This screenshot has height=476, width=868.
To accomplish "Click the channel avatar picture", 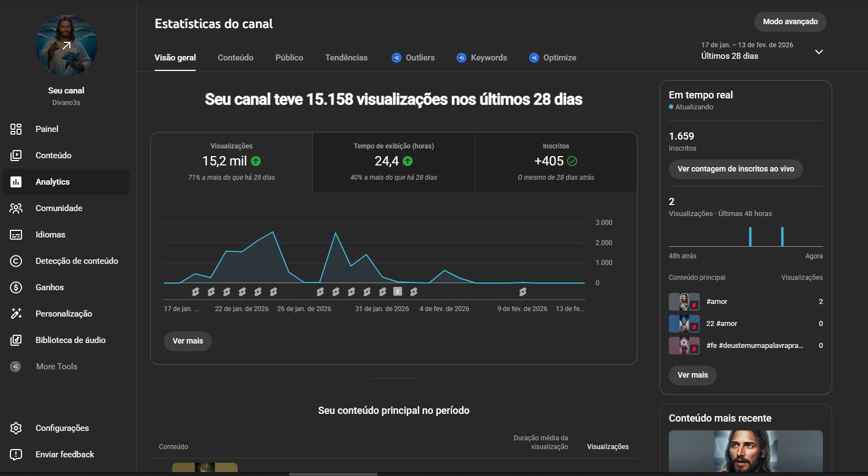I will (67, 46).
